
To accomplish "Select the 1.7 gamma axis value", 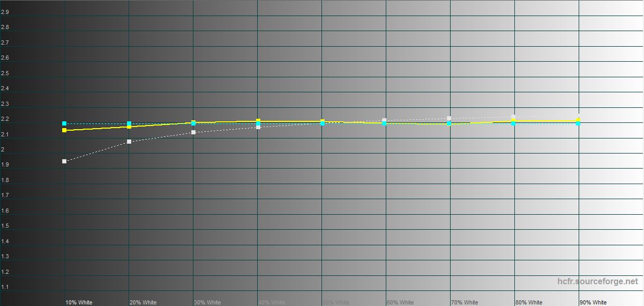I will [5, 196].
